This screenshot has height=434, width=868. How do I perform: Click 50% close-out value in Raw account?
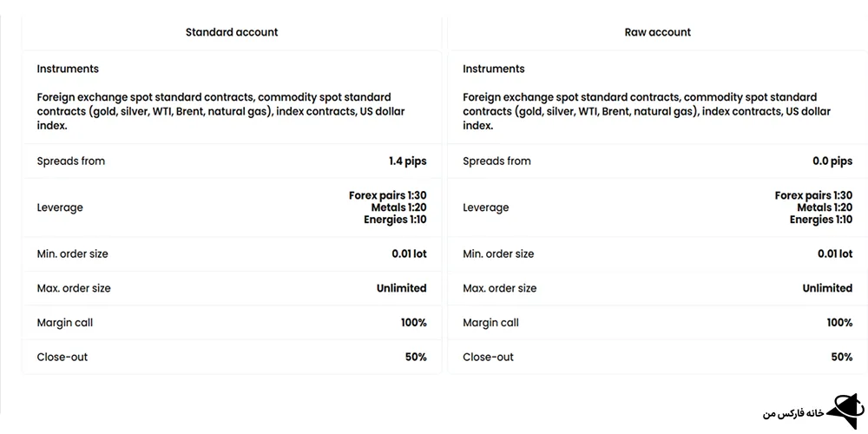click(x=842, y=357)
